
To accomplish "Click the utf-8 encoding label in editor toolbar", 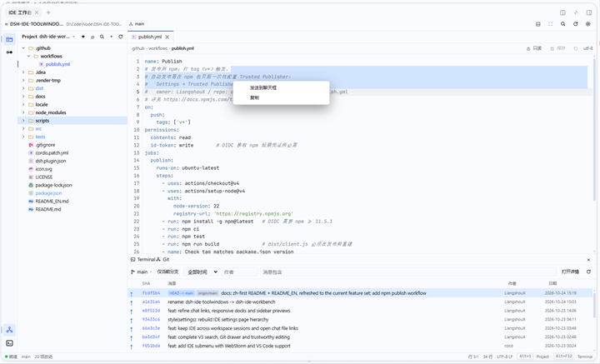I will [587, 48].
